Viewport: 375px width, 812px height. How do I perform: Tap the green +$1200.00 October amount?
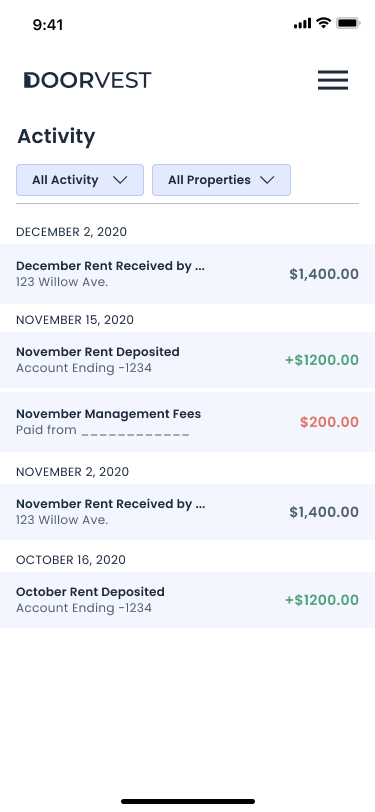click(x=322, y=600)
